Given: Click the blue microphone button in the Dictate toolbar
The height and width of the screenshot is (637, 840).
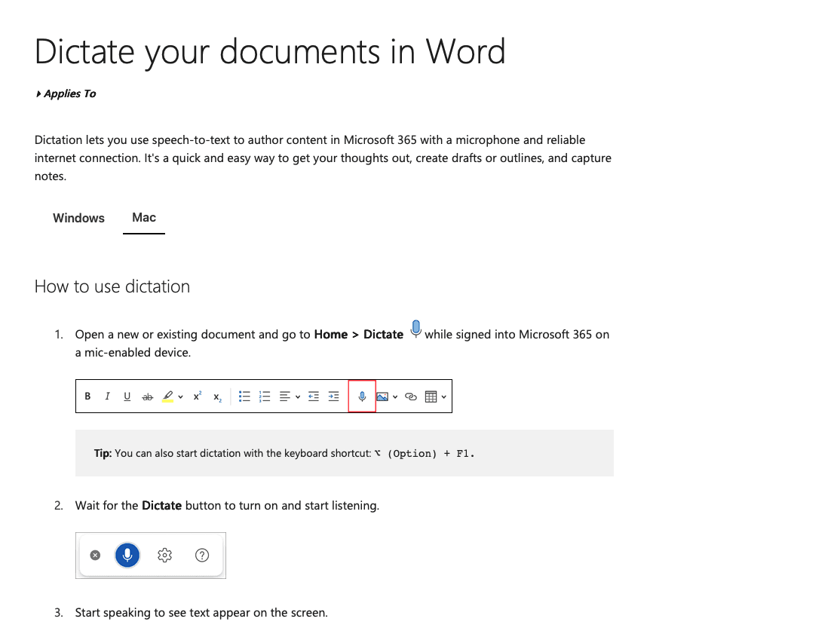Looking at the screenshot, I should tap(127, 555).
